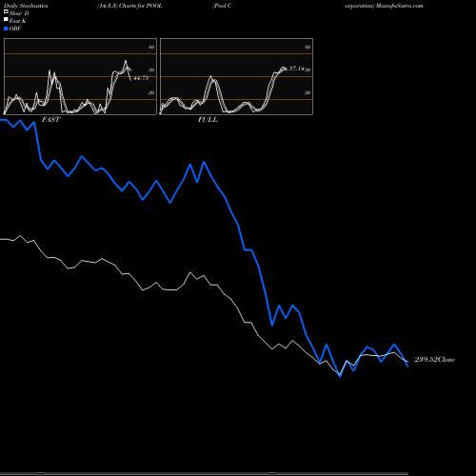
Task: Select the 'MunafaSutra.com' text in header
Action: click(400, 6)
